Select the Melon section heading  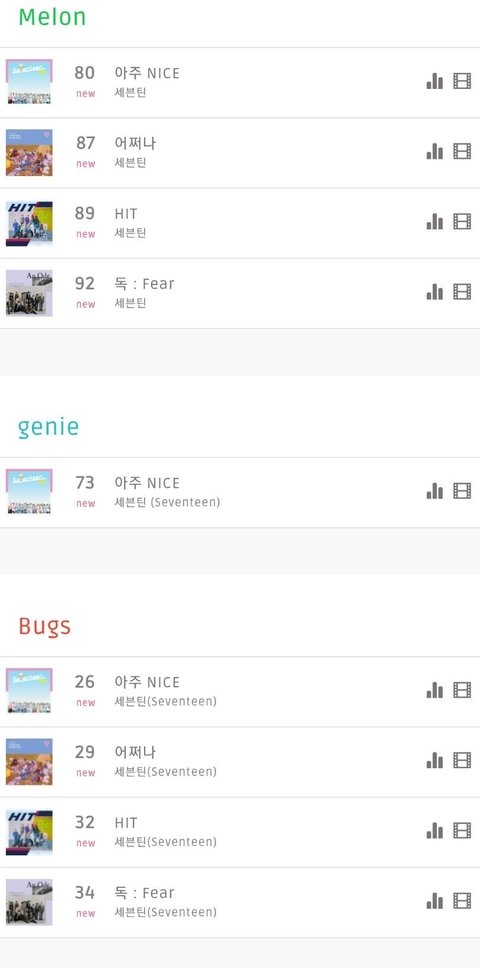point(52,17)
